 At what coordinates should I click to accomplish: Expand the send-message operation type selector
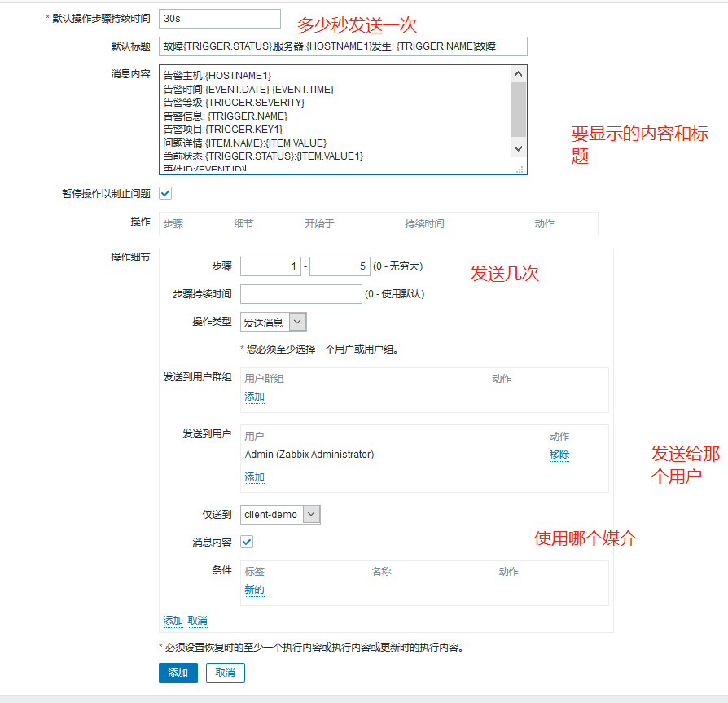(x=273, y=321)
